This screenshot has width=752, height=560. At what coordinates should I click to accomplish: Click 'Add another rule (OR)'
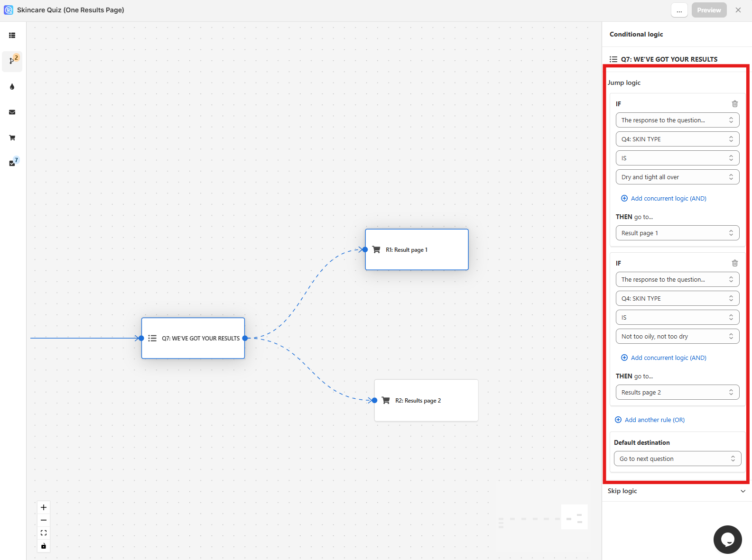[x=650, y=420]
